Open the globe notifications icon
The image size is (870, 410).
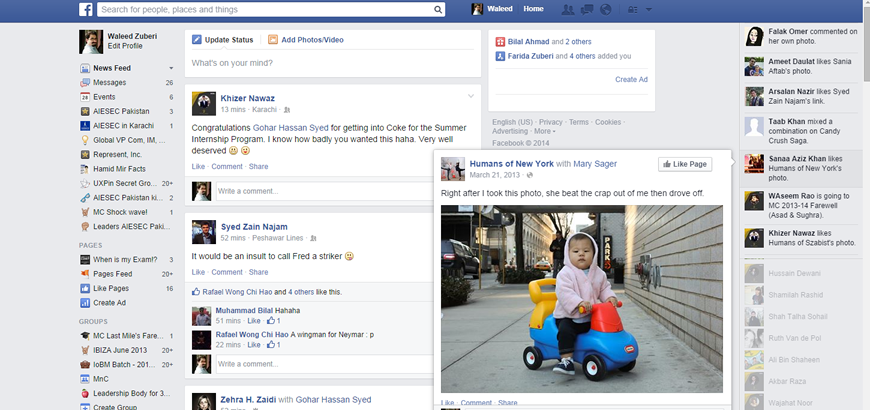tap(604, 10)
